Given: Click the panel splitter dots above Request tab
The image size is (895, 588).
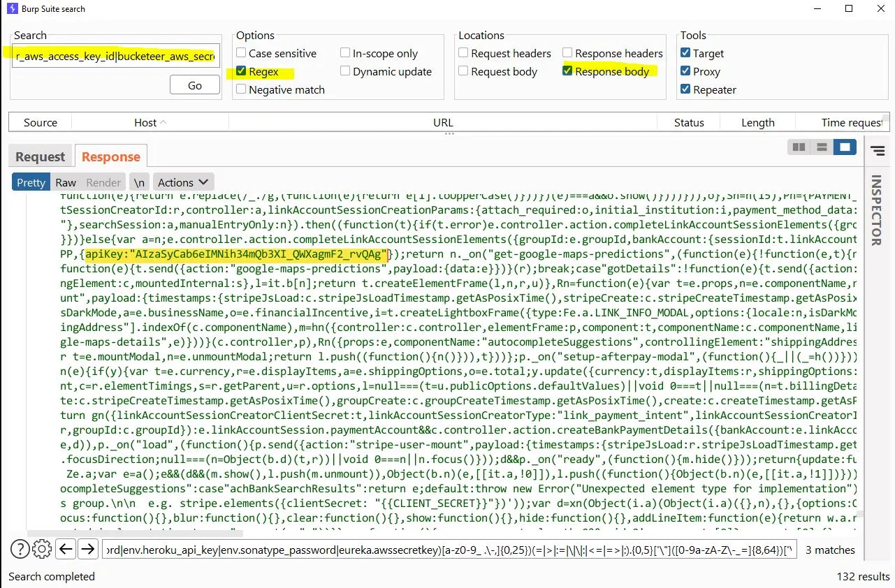Looking at the screenshot, I should click(448, 133).
